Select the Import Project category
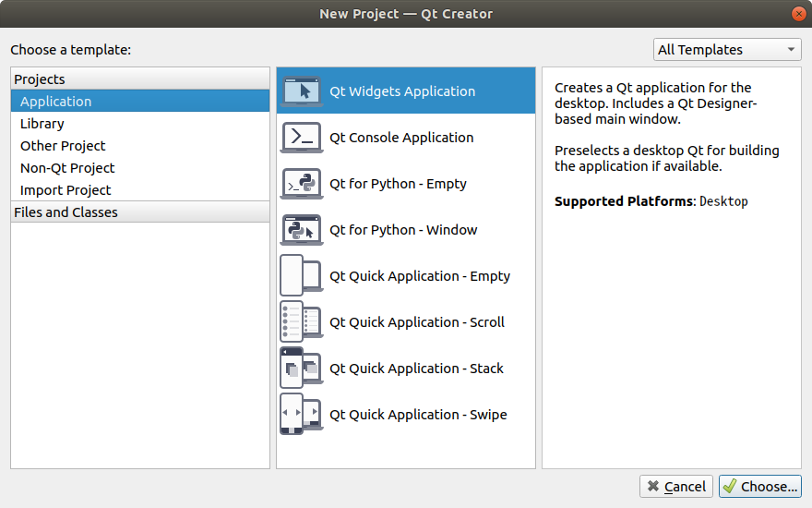 pyautogui.click(x=66, y=190)
